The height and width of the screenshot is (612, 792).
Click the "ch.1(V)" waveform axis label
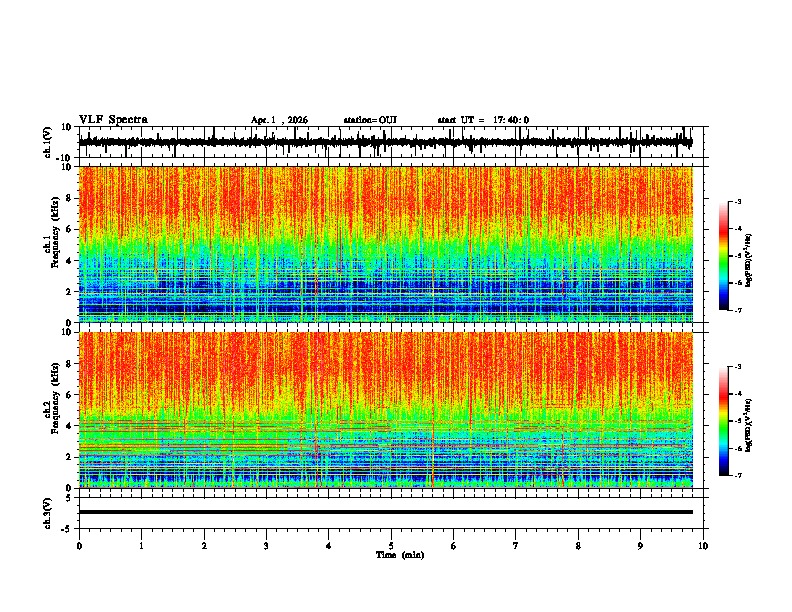47,142
